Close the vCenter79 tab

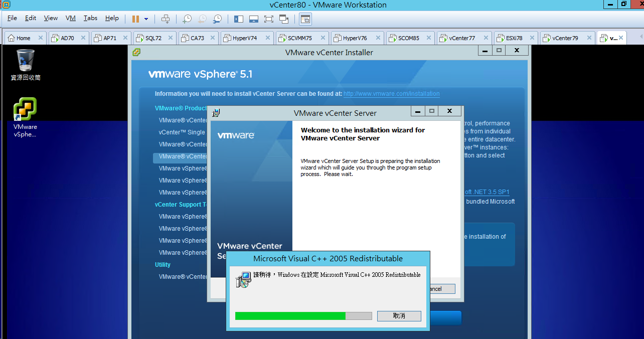pos(589,38)
